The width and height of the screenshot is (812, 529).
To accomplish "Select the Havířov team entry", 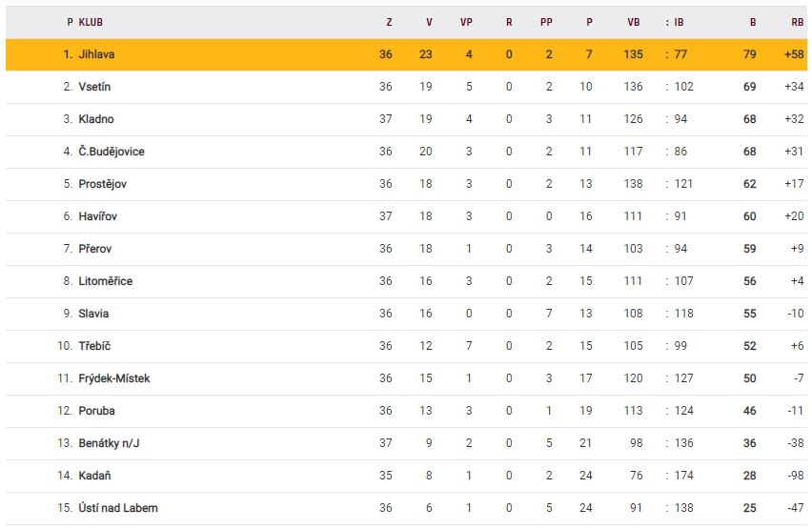I will click(98, 216).
